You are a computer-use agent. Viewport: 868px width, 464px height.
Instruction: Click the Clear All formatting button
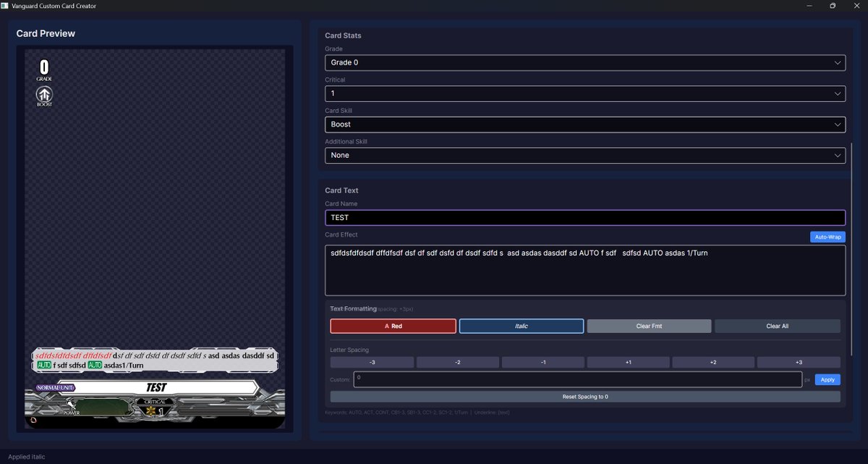coord(777,326)
